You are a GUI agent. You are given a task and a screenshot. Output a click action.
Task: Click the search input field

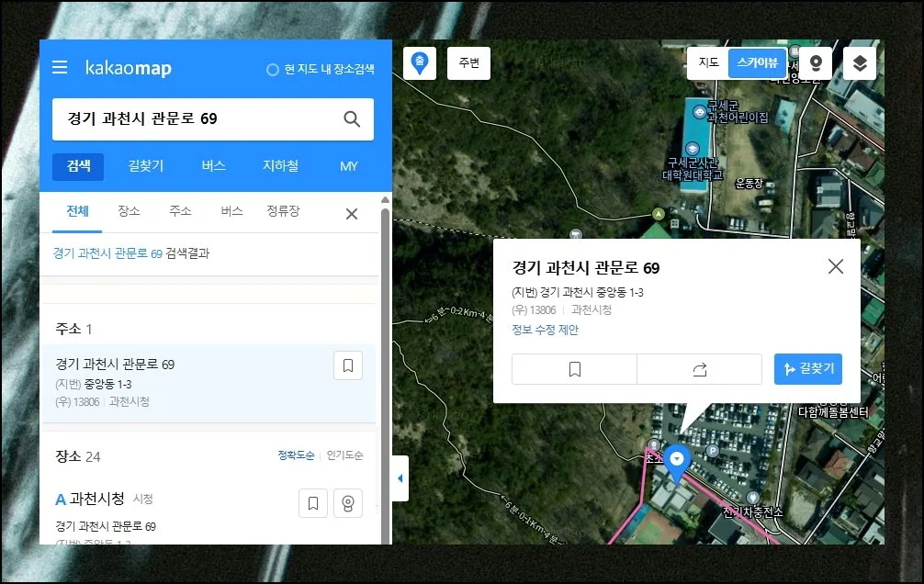[x=193, y=118]
